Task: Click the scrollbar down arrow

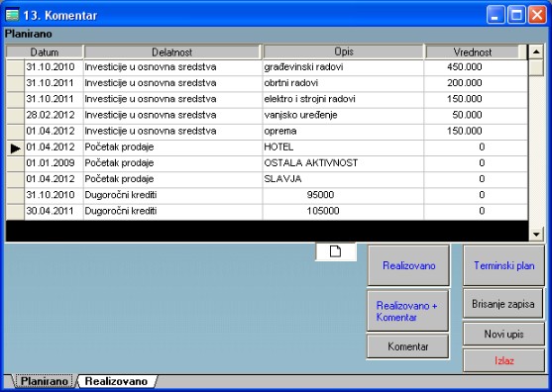Action: point(536,235)
